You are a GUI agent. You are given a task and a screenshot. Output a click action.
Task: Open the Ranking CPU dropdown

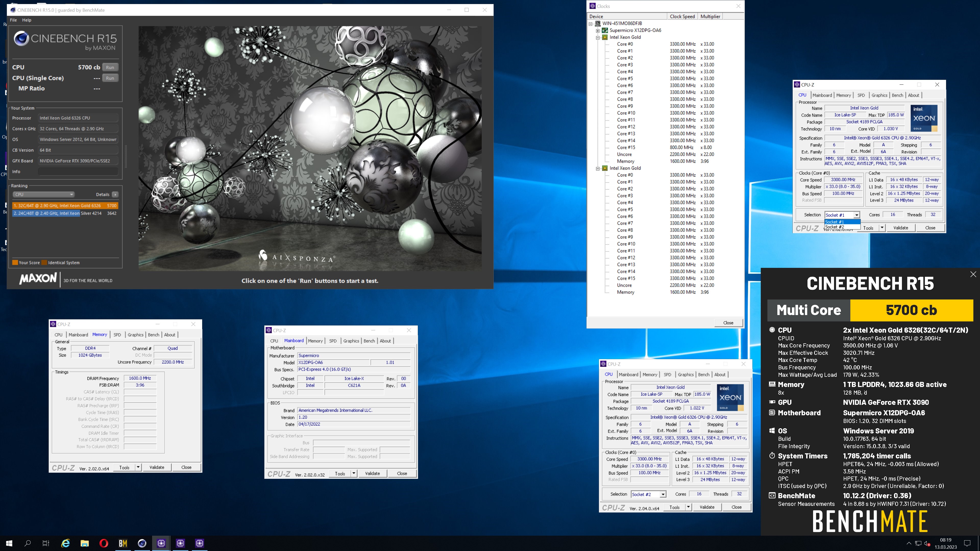[x=43, y=194]
